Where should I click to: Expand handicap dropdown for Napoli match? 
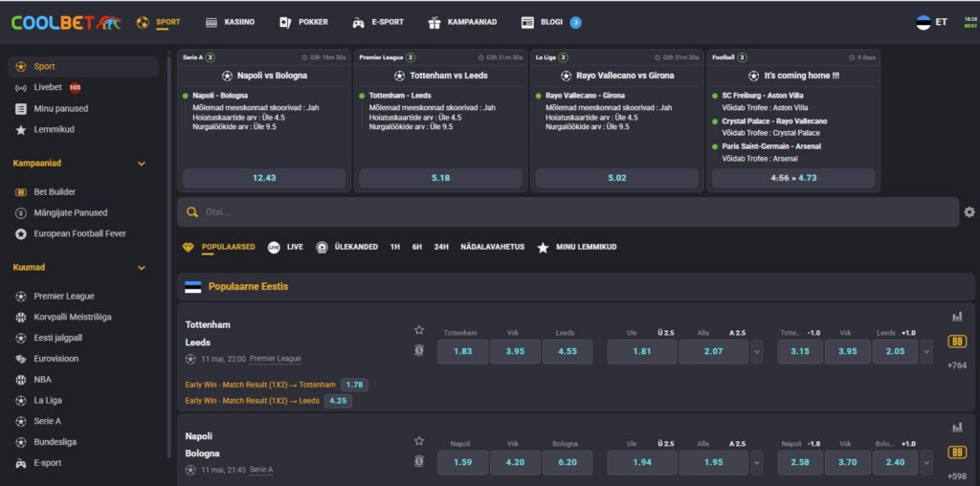click(x=926, y=463)
